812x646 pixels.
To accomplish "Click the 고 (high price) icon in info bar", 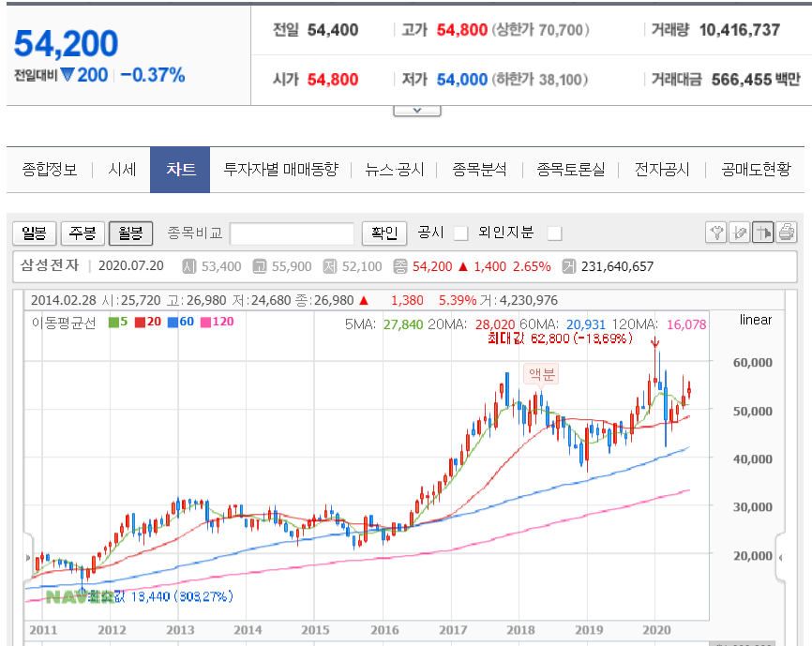I will [x=260, y=266].
